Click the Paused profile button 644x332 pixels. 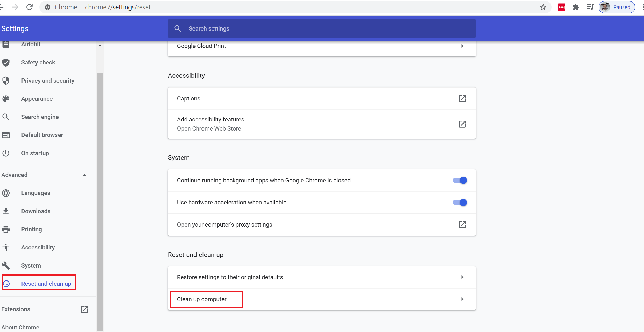pyautogui.click(x=617, y=7)
